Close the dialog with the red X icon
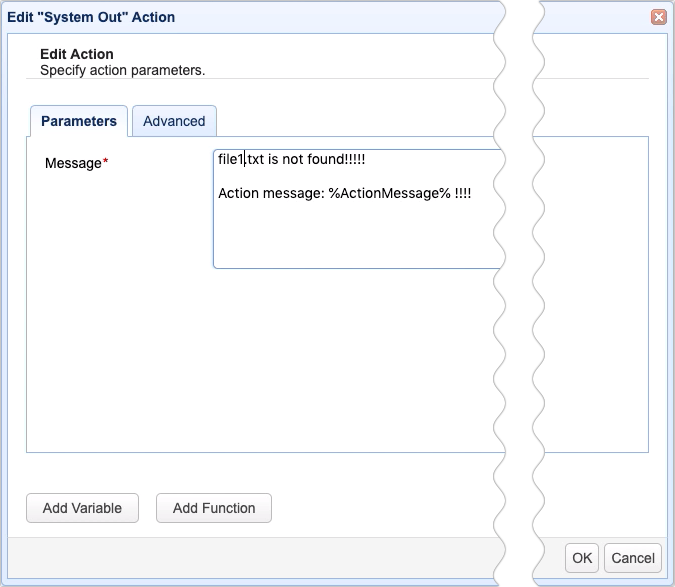The height and width of the screenshot is (587, 675). click(658, 17)
